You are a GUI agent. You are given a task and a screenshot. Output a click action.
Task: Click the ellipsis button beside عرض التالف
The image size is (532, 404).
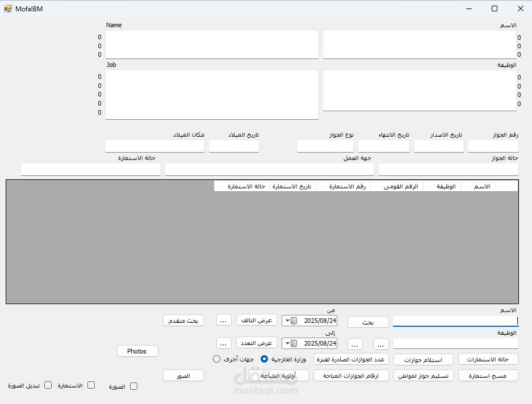tap(224, 320)
